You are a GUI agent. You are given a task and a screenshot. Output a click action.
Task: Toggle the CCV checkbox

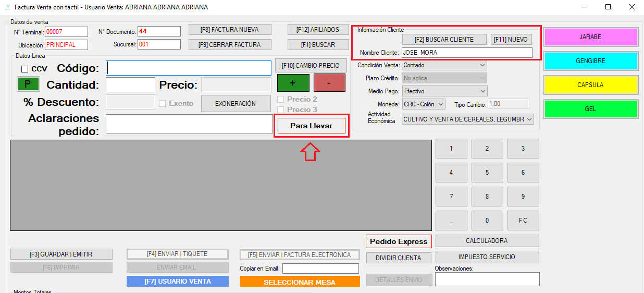[24, 69]
